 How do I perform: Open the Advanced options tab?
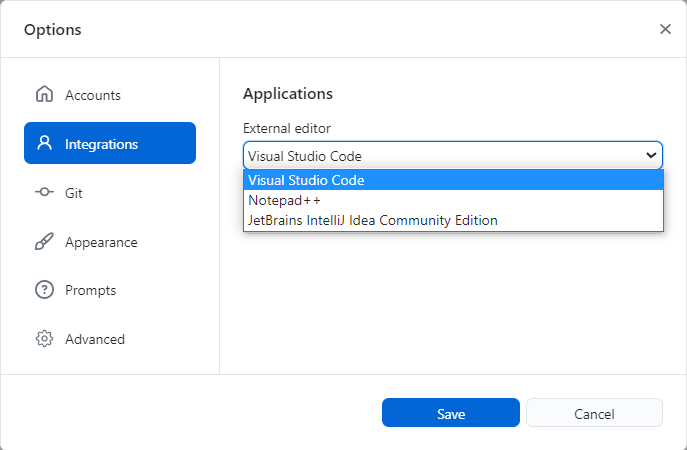click(x=110, y=339)
